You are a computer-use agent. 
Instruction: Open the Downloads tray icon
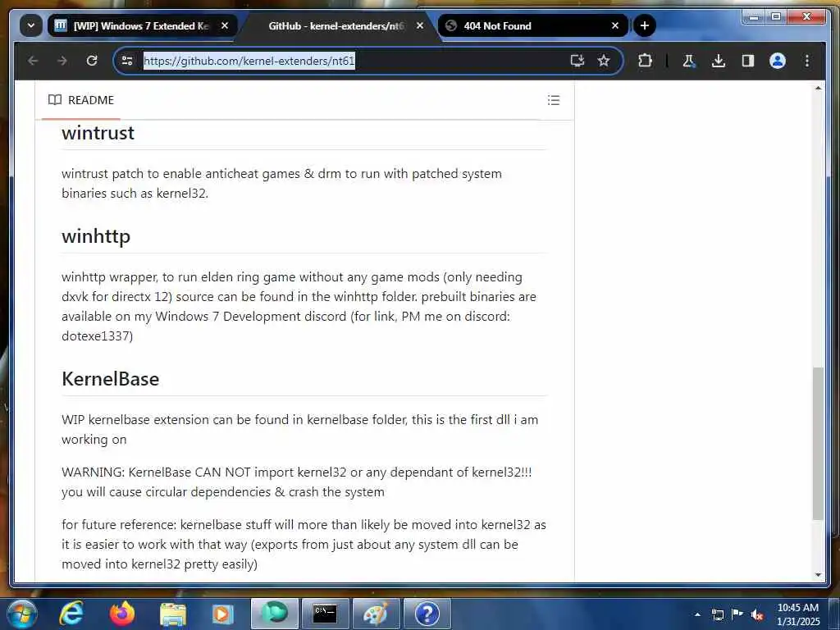tap(719, 61)
